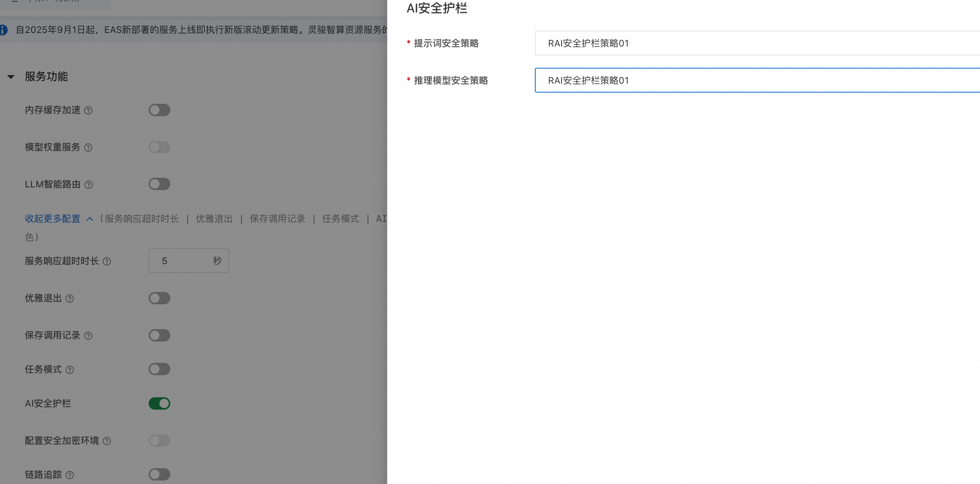The height and width of the screenshot is (484, 980).
Task: Enable 保存调用记录 switch
Action: pos(159,335)
